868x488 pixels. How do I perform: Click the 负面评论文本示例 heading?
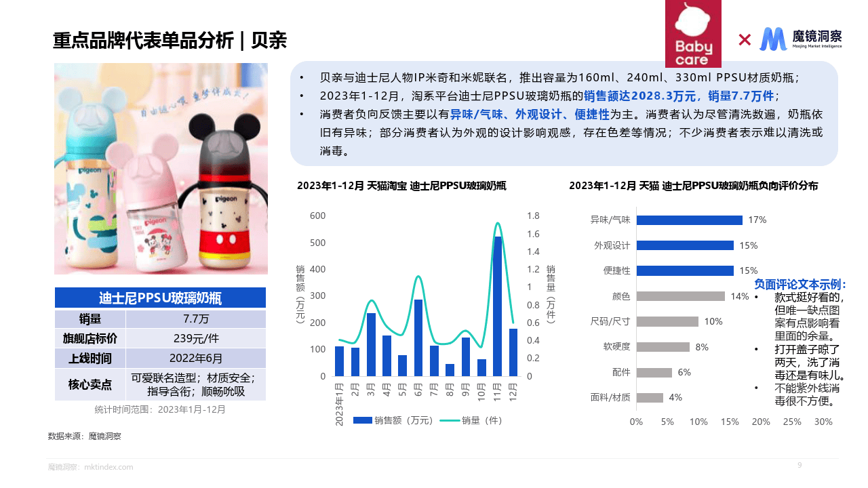800,284
